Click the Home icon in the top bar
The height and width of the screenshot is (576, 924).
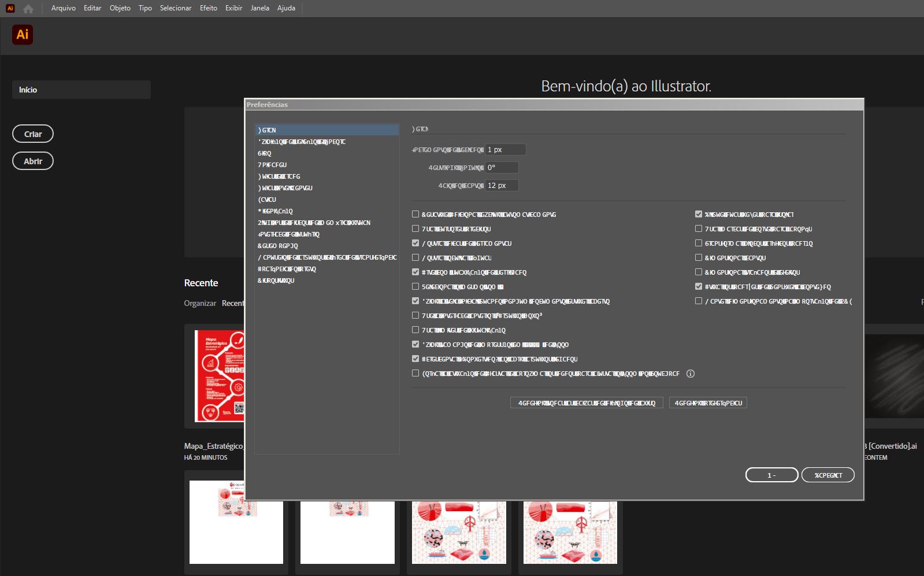(28, 8)
